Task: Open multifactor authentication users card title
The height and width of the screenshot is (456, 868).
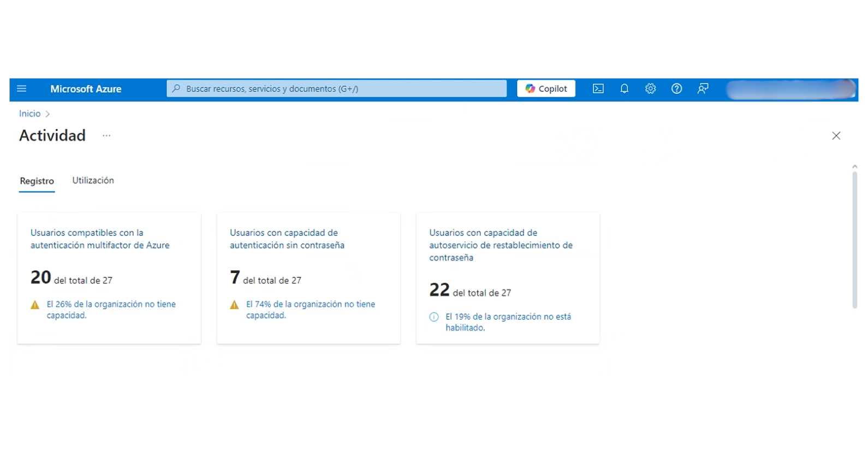Action: coord(100,239)
